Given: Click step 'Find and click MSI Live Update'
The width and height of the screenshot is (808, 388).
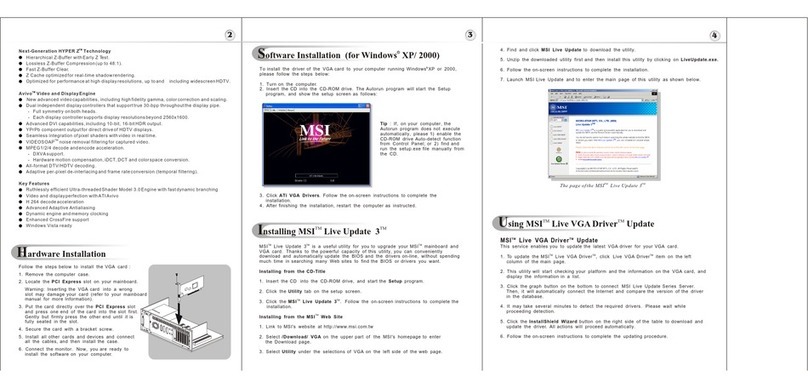Looking at the screenshot, I should point(568,50).
